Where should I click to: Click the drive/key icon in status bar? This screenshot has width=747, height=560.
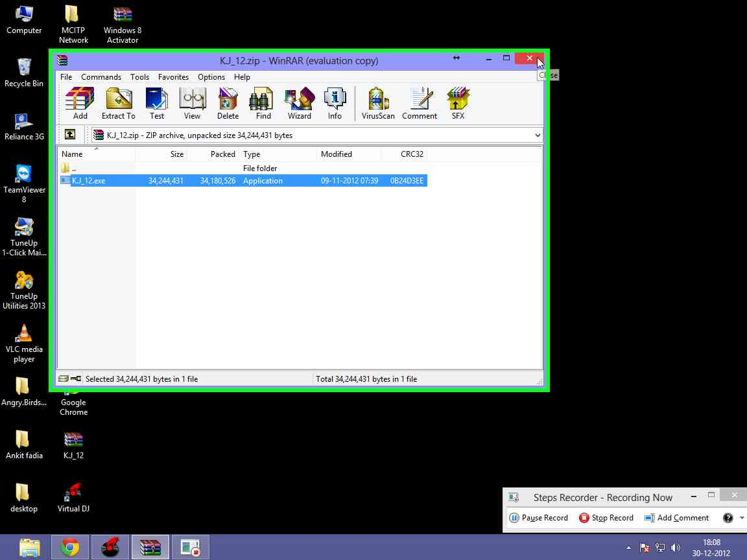[69, 379]
